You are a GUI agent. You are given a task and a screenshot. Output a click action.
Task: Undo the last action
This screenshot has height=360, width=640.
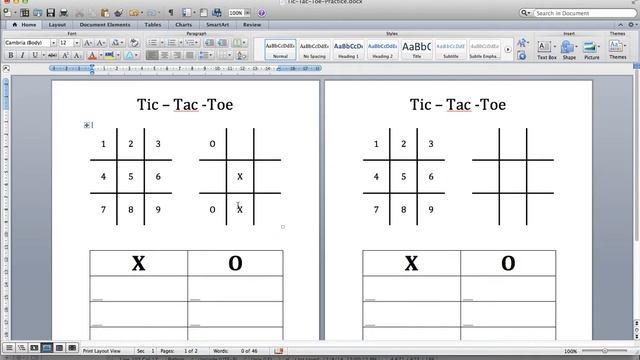click(x=134, y=13)
